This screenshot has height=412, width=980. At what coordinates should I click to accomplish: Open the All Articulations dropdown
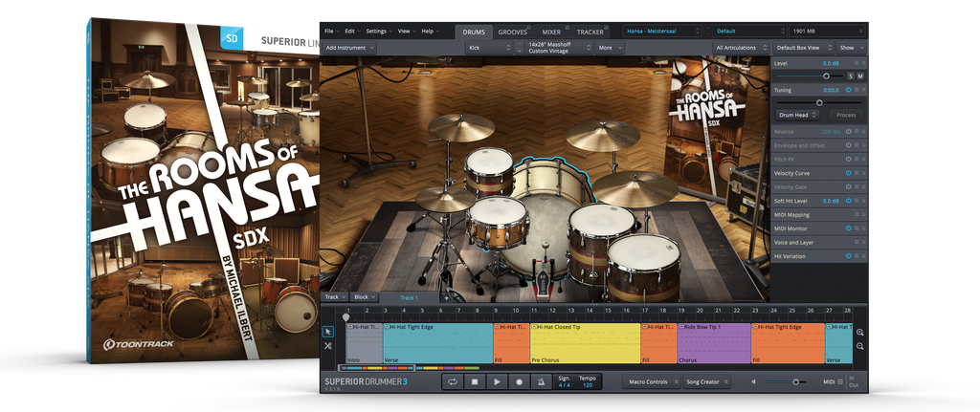tap(742, 48)
